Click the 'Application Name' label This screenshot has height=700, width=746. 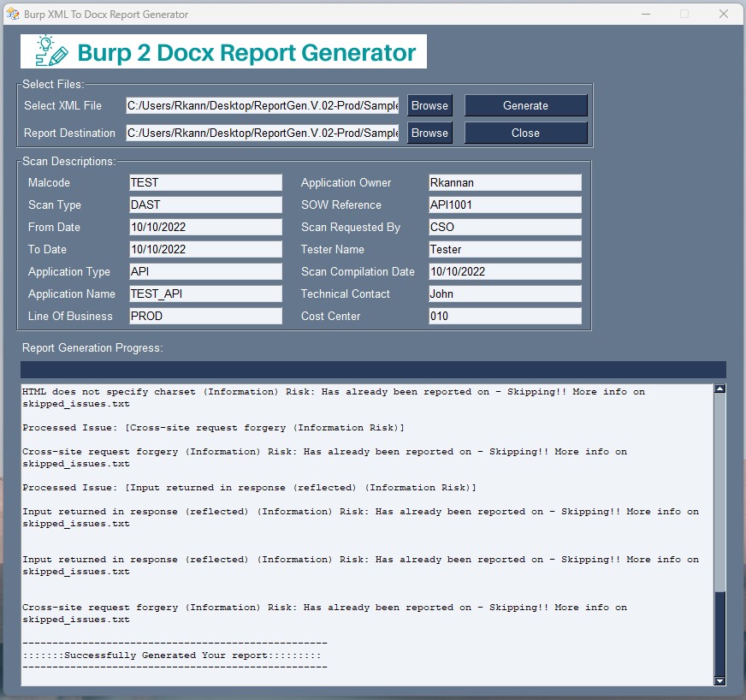(71, 294)
